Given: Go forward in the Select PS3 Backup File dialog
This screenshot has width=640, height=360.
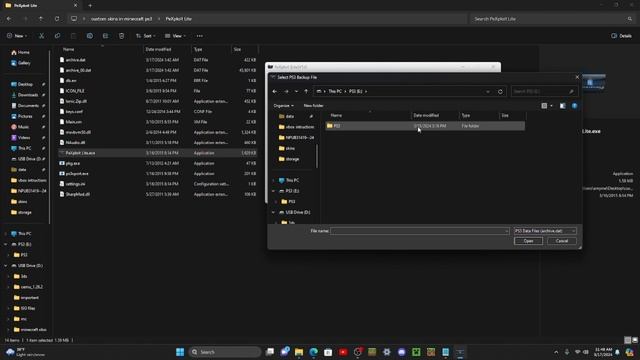Looking at the screenshot, I should click(x=286, y=91).
